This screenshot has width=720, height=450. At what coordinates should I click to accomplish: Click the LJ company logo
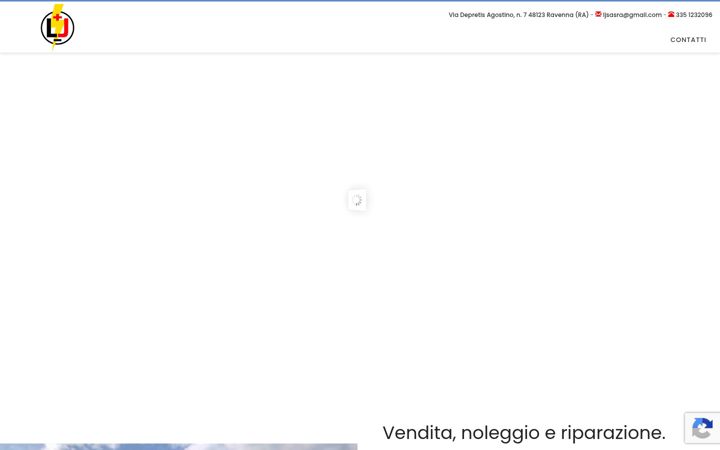[57, 27]
